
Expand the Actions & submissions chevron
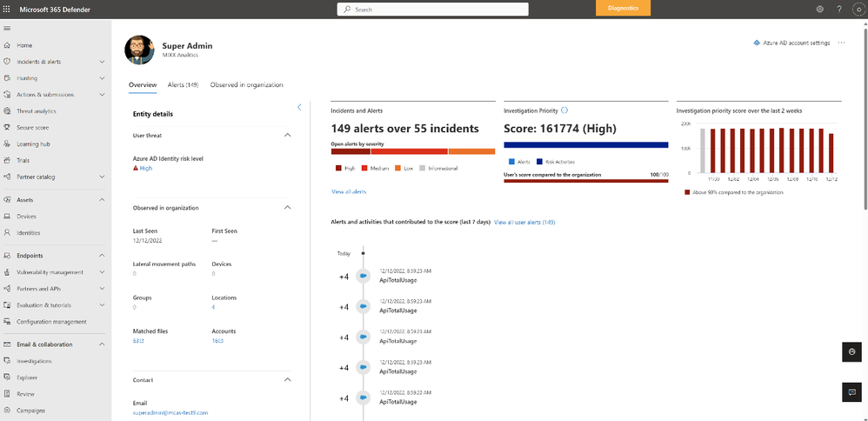102,95
